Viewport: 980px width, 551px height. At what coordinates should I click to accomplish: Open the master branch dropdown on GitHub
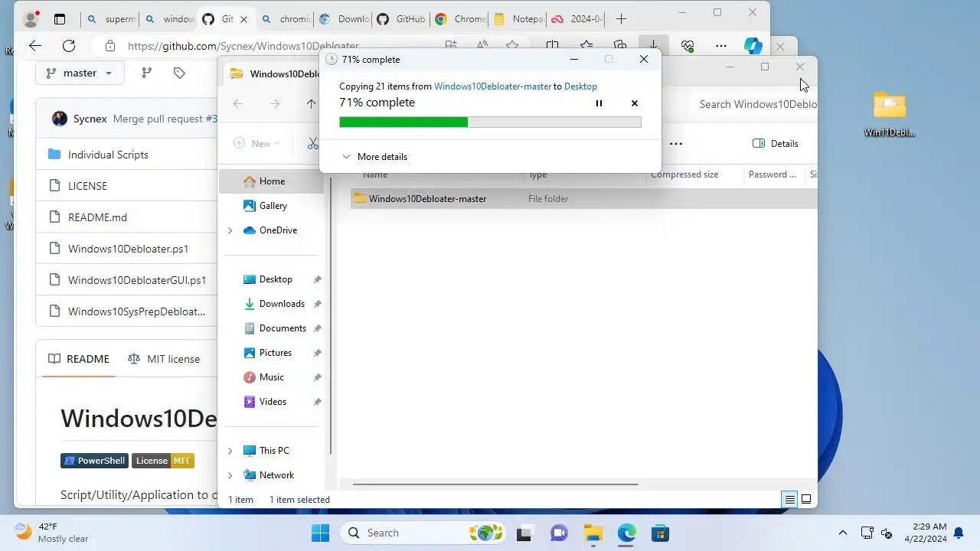(79, 73)
